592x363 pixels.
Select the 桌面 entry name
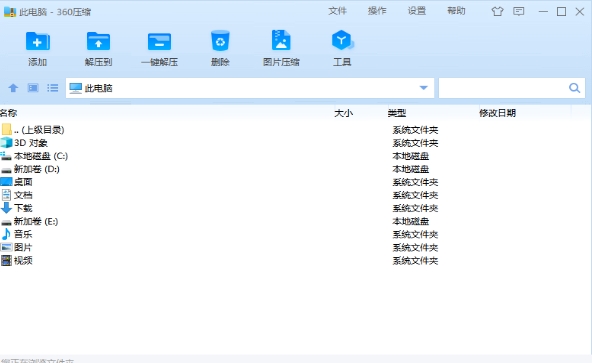coord(23,182)
